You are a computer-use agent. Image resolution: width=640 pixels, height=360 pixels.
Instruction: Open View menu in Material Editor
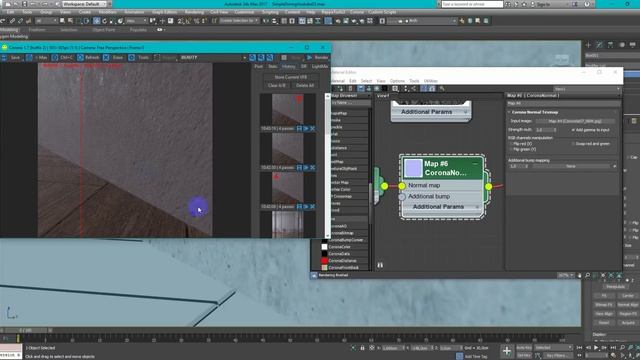pos(381,81)
